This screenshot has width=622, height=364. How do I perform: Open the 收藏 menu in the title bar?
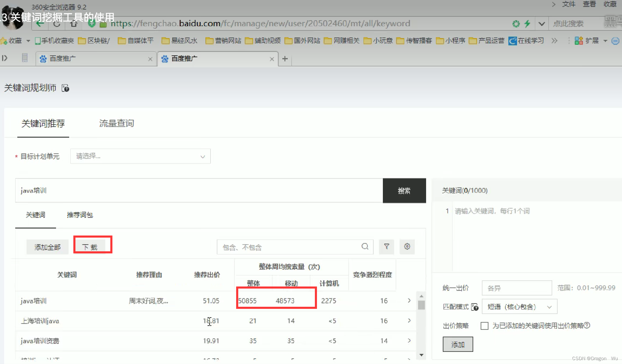click(610, 4)
